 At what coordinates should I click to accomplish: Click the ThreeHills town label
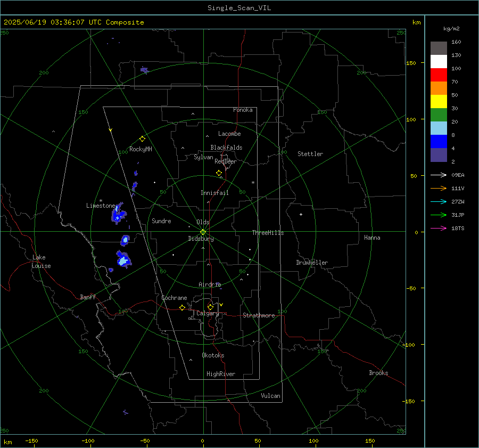268,233
